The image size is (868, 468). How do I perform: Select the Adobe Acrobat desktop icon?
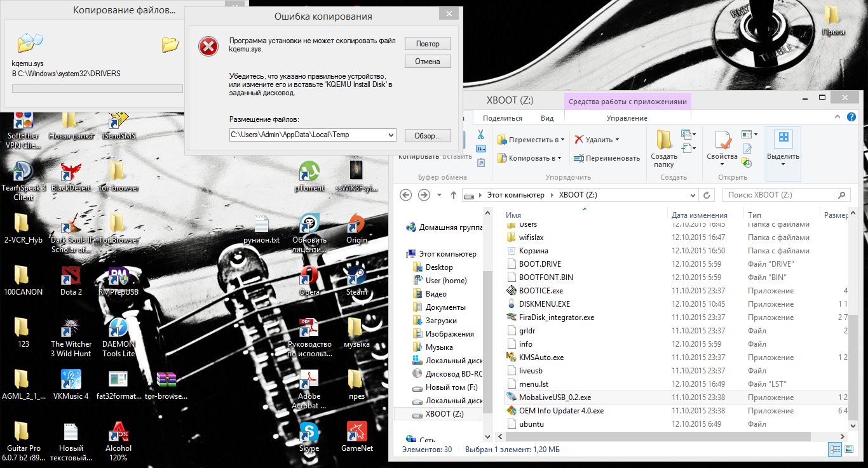click(309, 389)
